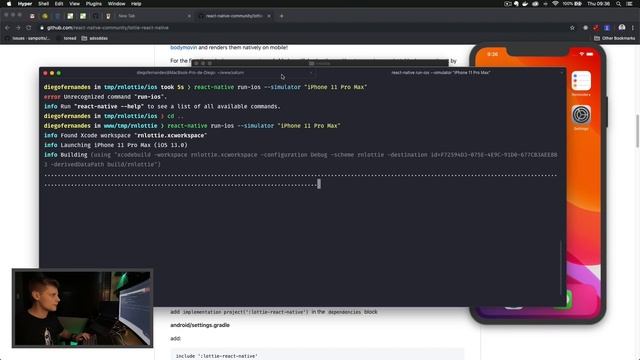Viewport: 640px width, 360px height.
Task: Click the lock icon in address bar
Action: 42,28
